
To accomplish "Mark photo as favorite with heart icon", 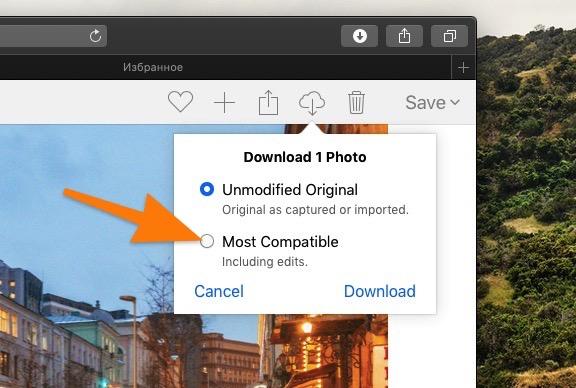I will pos(180,102).
